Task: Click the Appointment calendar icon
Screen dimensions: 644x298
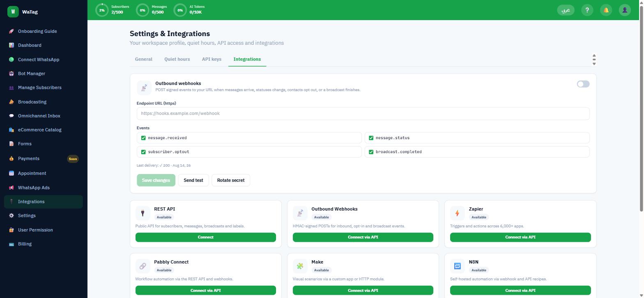Action: [11, 173]
